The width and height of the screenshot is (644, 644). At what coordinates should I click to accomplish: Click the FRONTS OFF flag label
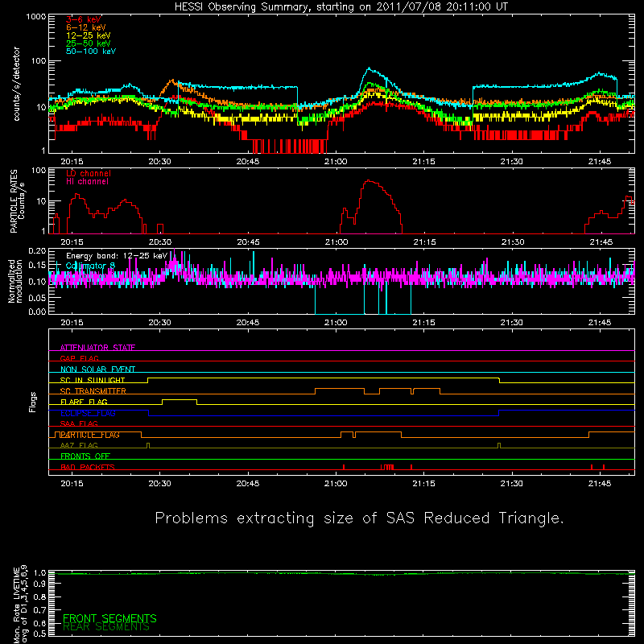click(x=85, y=456)
